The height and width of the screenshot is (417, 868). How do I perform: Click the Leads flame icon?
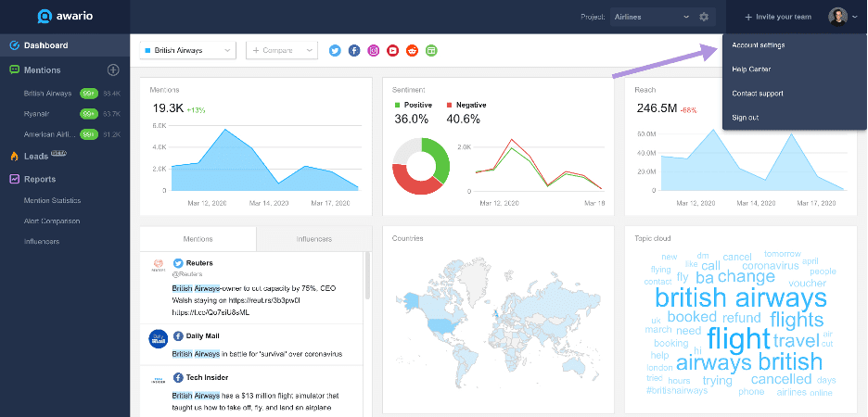[15, 157]
